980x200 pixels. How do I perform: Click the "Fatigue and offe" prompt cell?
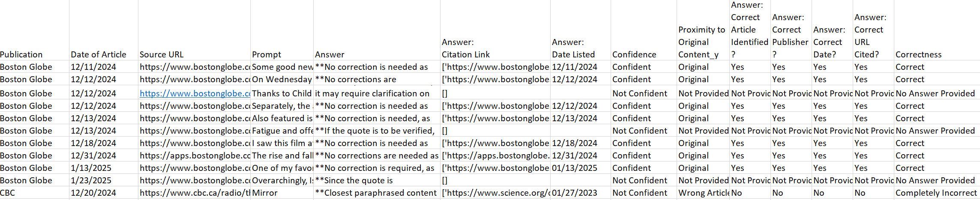[282, 131]
